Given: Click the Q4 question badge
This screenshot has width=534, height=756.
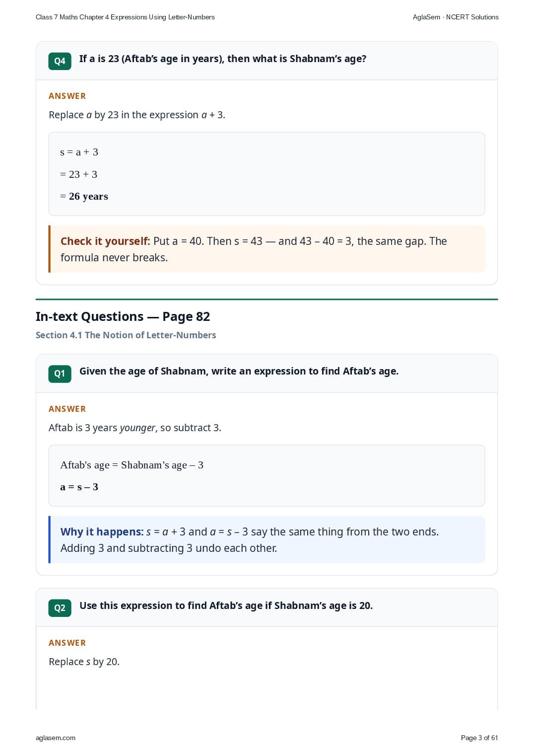Looking at the screenshot, I should click(60, 61).
